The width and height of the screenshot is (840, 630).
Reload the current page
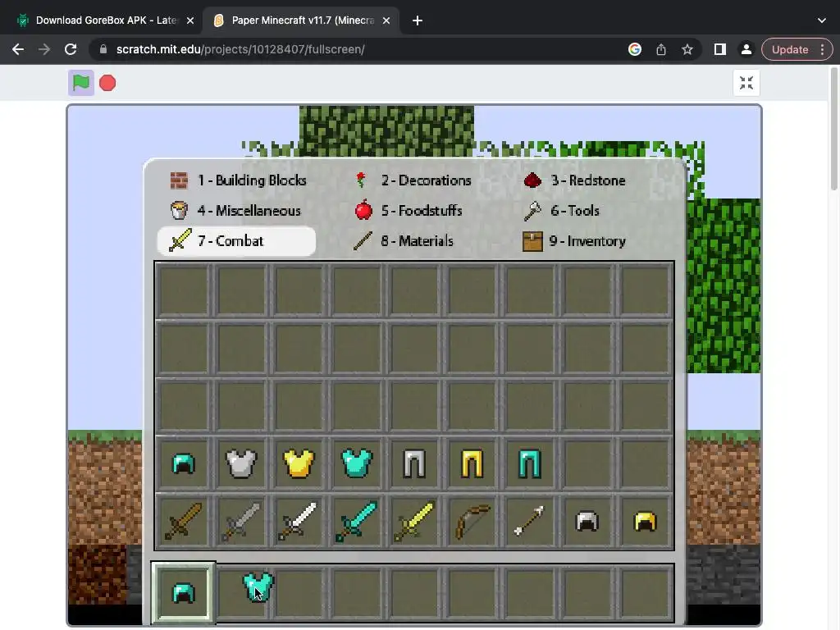(x=71, y=49)
